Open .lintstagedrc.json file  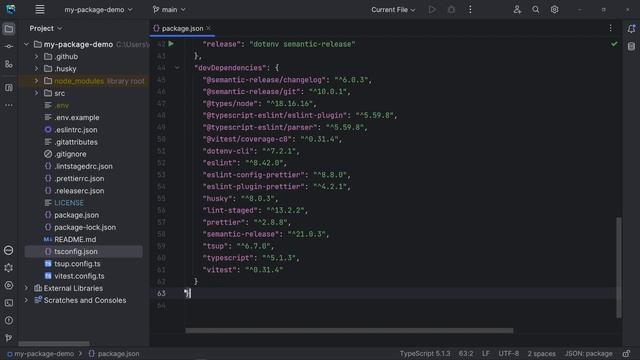[84, 166]
